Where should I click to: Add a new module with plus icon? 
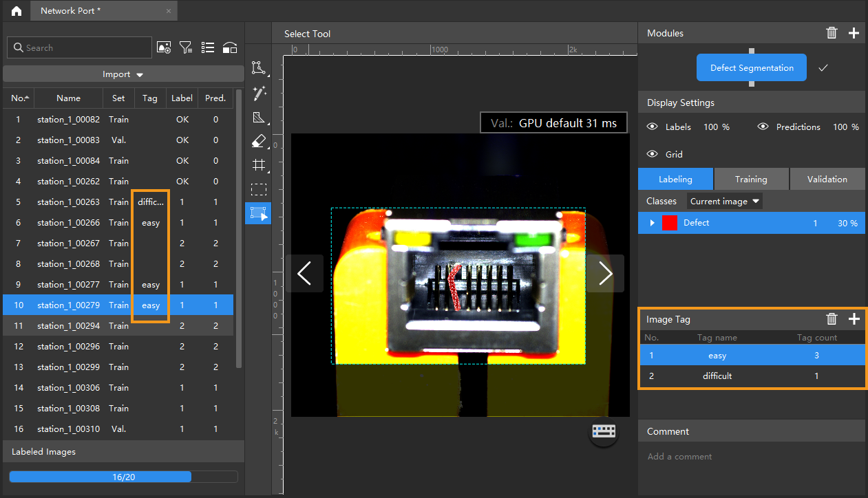pyautogui.click(x=854, y=33)
